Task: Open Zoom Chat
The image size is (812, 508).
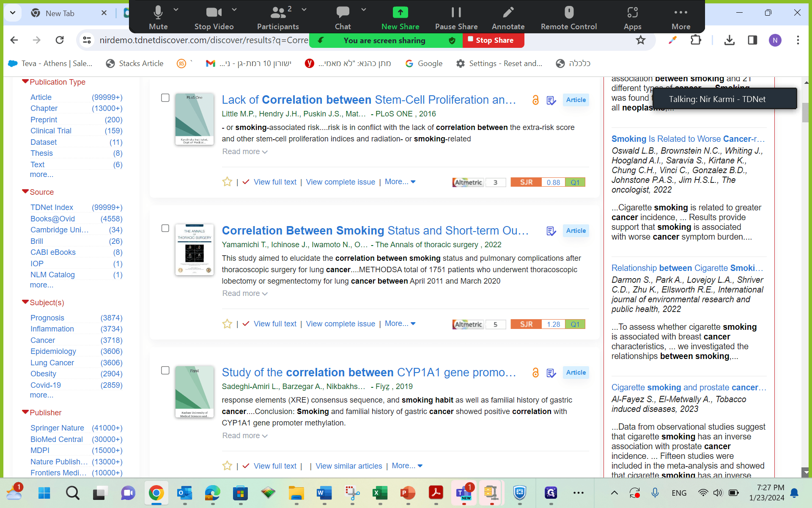Action: [x=343, y=18]
